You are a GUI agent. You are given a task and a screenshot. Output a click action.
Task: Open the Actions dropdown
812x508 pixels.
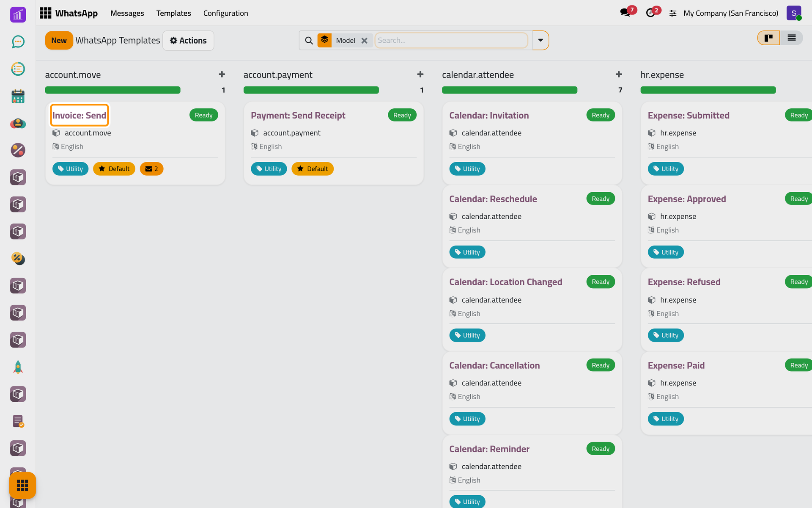click(x=188, y=41)
